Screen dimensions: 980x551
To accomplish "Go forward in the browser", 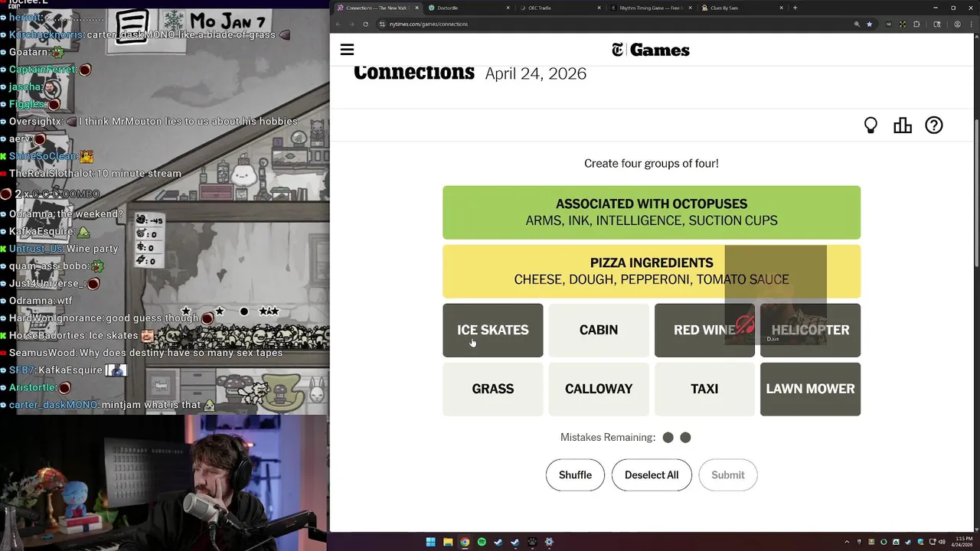I will click(352, 24).
